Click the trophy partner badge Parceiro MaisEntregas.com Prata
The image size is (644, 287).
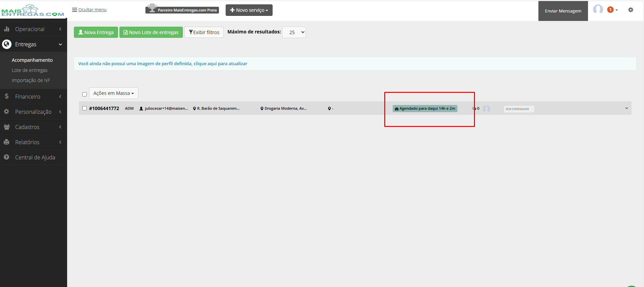[x=182, y=9]
